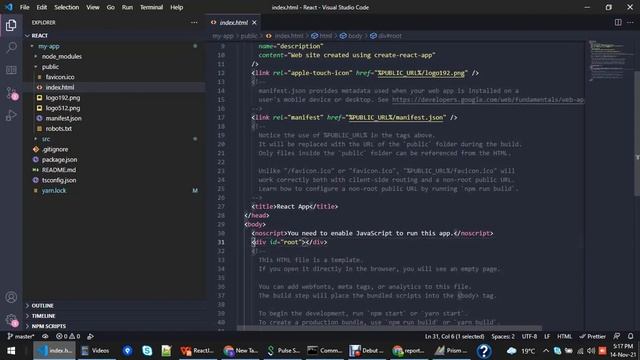Change end of line sequence LF
Screen dimensions: 640x360
(547, 336)
